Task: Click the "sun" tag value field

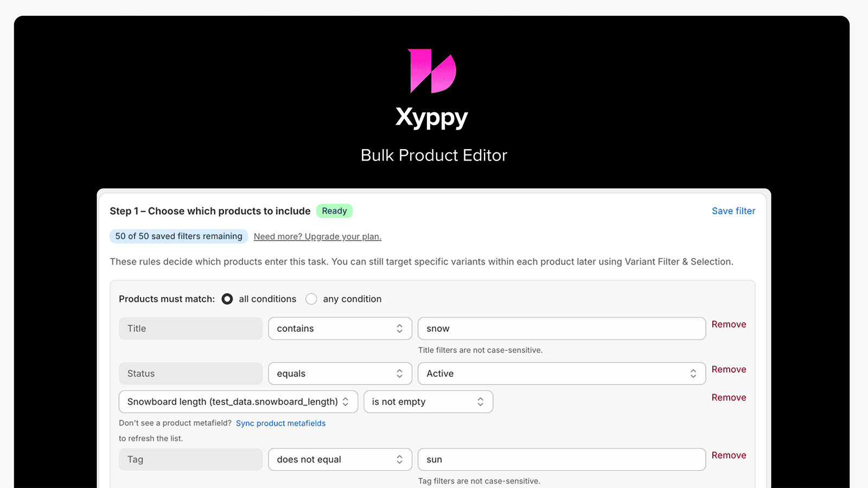Action: (x=561, y=459)
